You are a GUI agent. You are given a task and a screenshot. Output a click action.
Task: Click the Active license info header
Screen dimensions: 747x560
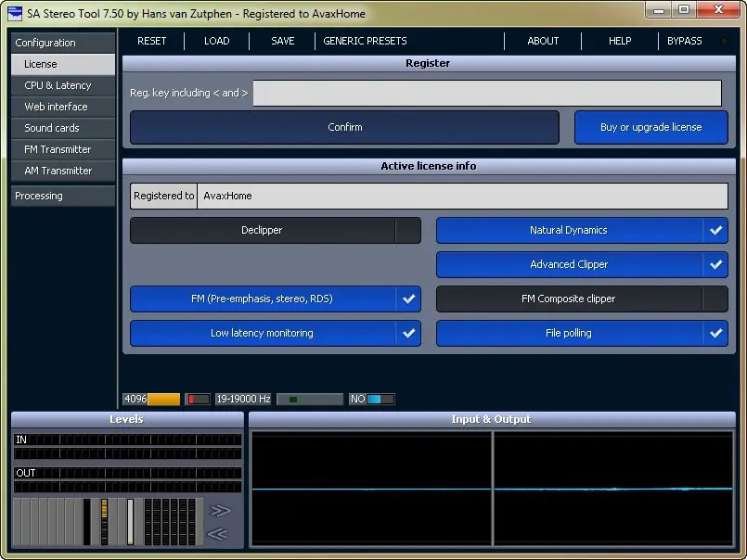point(429,166)
